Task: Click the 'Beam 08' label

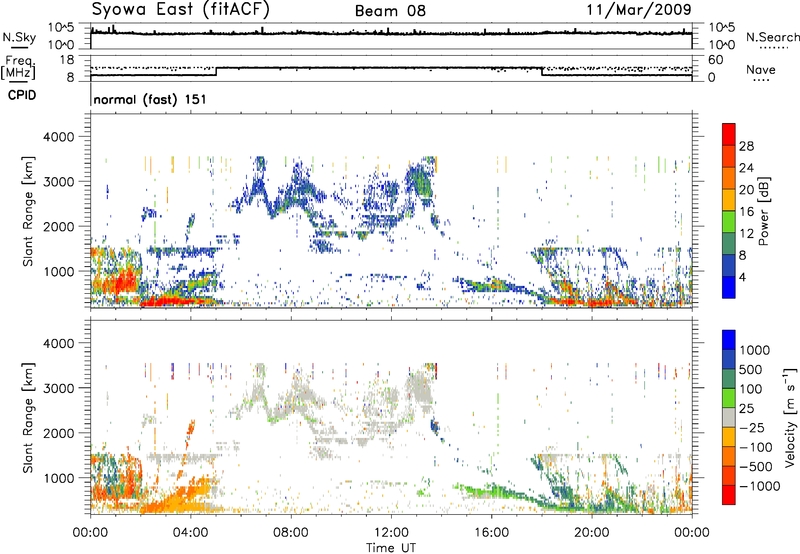Action: (x=390, y=11)
